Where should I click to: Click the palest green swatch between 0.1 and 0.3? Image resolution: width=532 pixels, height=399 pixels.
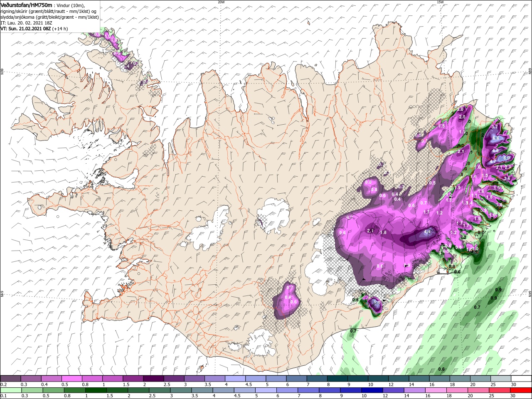(10, 390)
